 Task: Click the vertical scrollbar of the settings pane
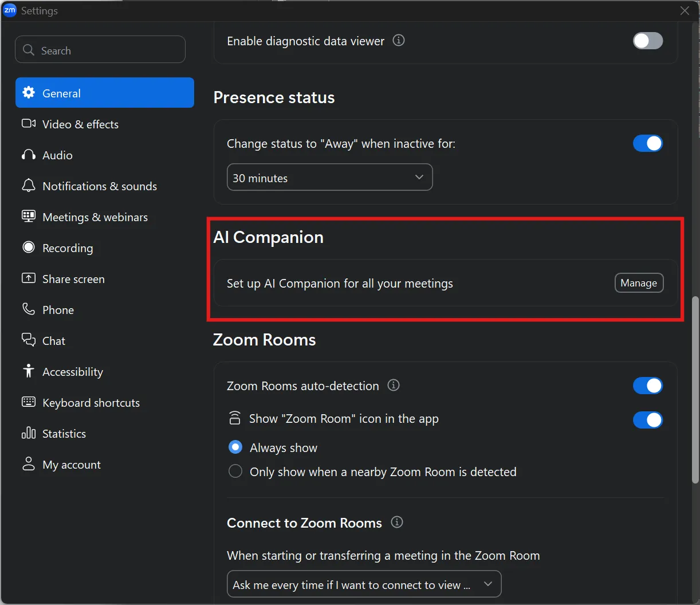click(695, 390)
